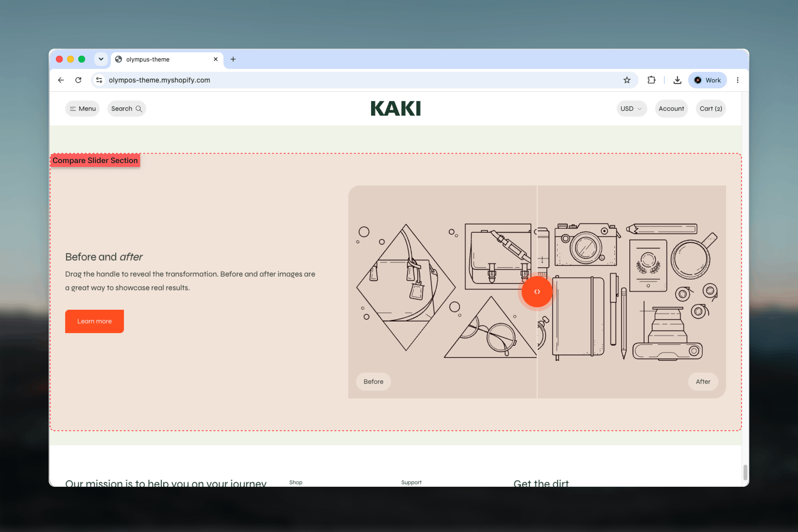This screenshot has height=532, width=798.
Task: Open Chrome three-dot menu
Action: point(738,80)
